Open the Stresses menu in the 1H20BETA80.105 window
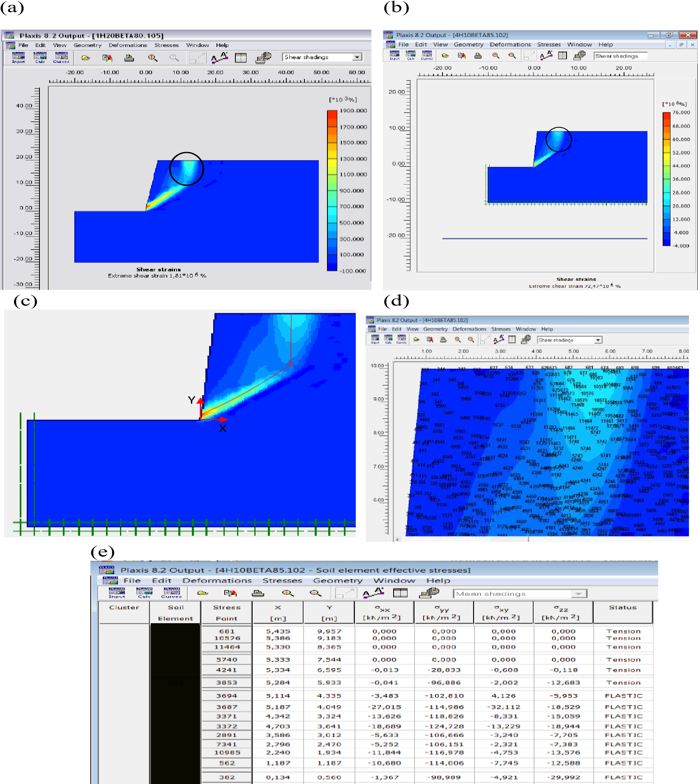Viewport: 698px width, 784px height. [166, 45]
